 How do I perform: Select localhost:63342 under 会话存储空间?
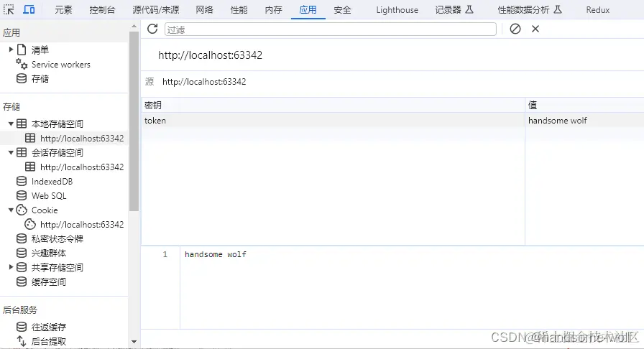(82, 167)
